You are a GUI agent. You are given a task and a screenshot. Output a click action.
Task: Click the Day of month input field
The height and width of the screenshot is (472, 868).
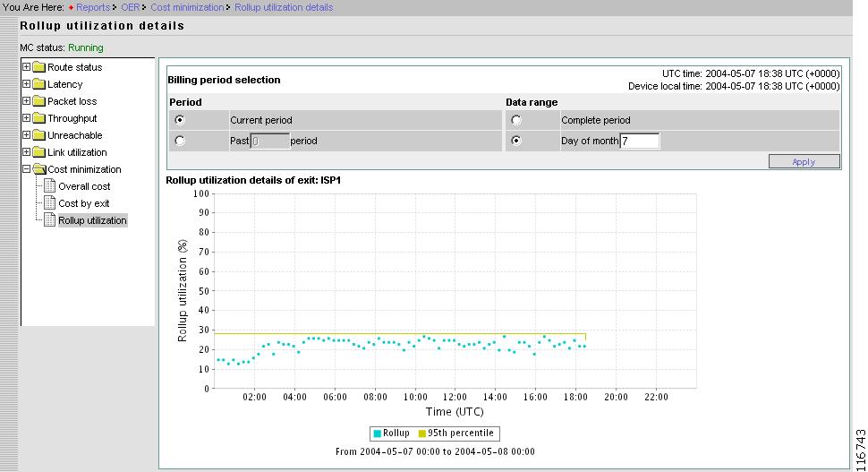(x=639, y=141)
